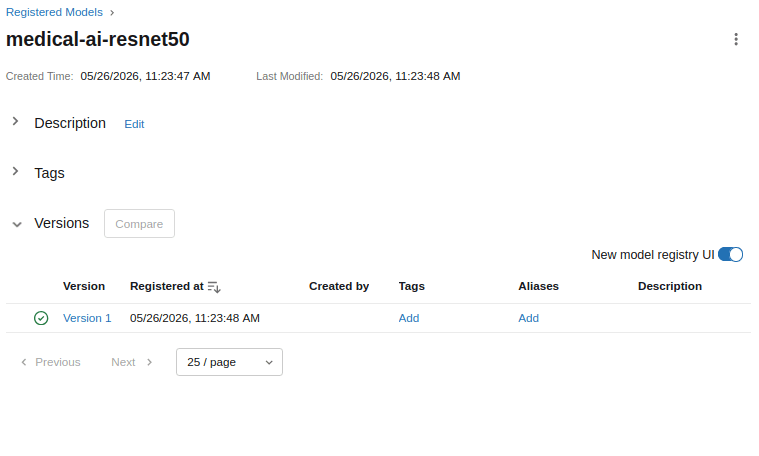Click the Description section heading

click(x=70, y=123)
